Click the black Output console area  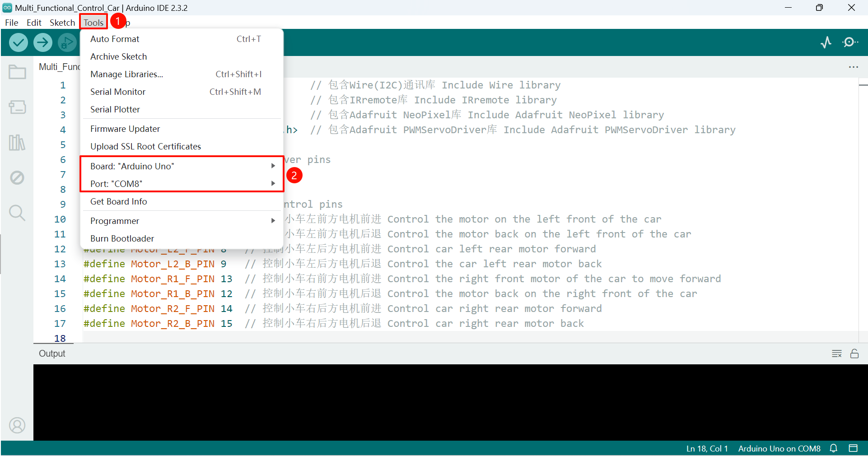[x=450, y=402]
